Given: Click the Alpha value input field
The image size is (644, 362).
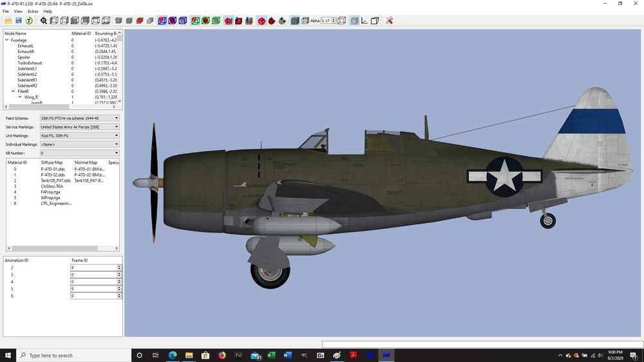Looking at the screenshot, I should click(326, 21).
